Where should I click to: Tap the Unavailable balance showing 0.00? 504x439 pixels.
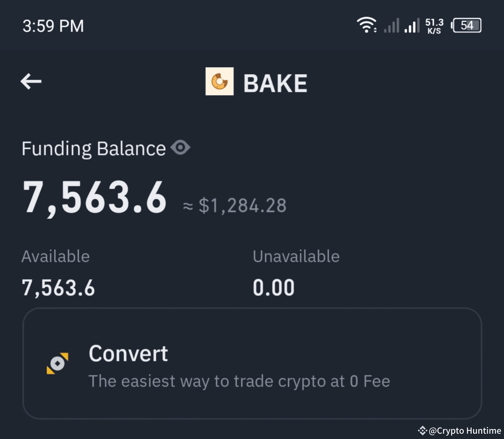pos(274,287)
